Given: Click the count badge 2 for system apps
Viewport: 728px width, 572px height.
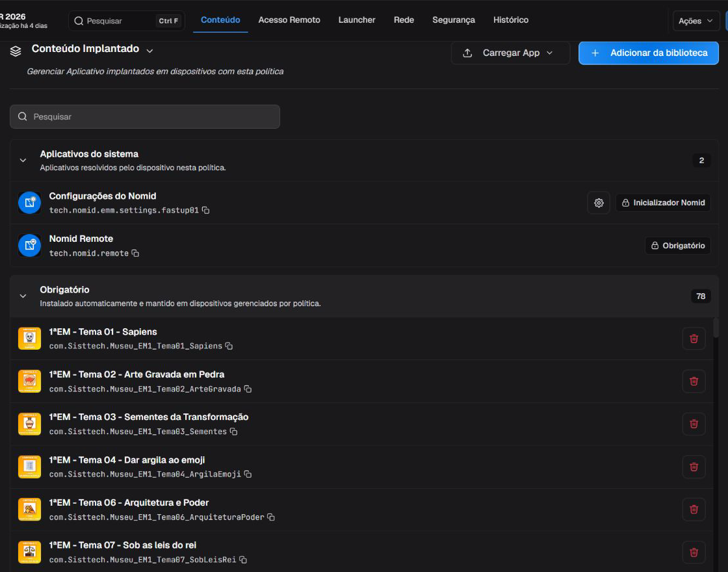Looking at the screenshot, I should 701,161.
